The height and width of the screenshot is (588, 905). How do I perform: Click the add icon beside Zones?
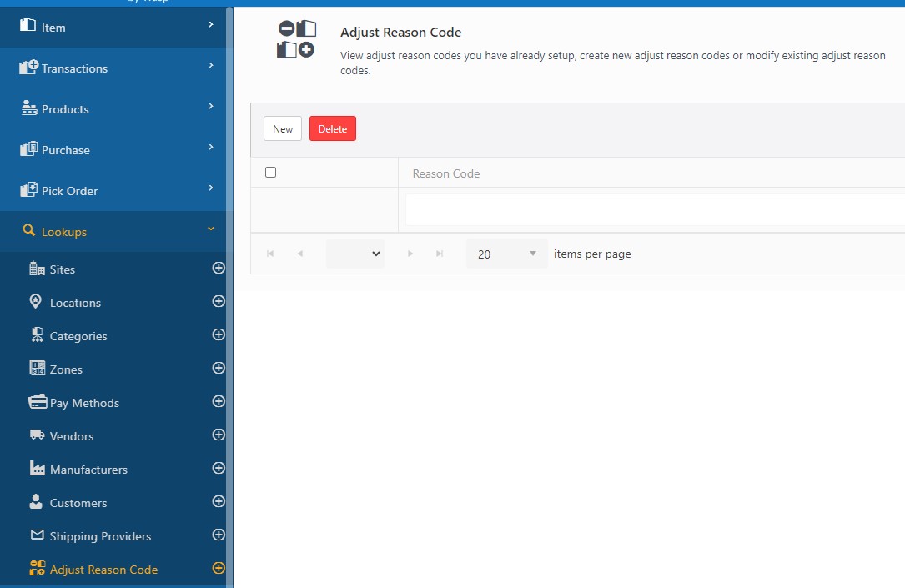tap(219, 369)
